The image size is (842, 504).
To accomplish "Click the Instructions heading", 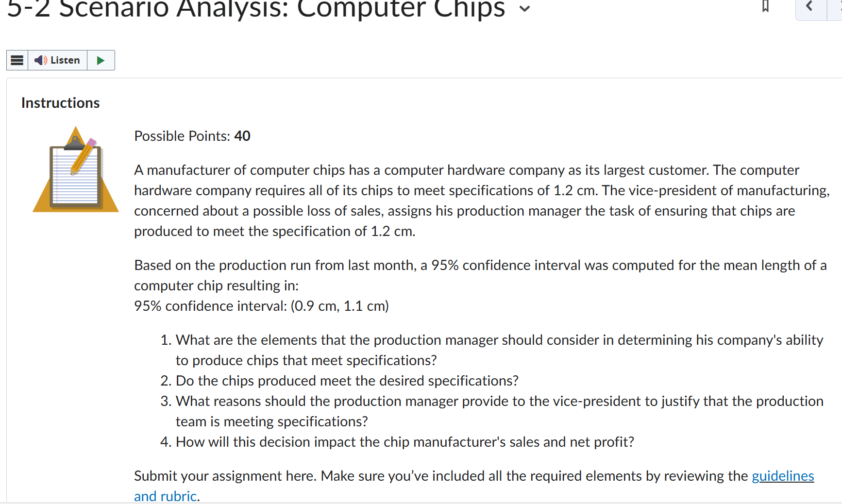I will 60,103.
